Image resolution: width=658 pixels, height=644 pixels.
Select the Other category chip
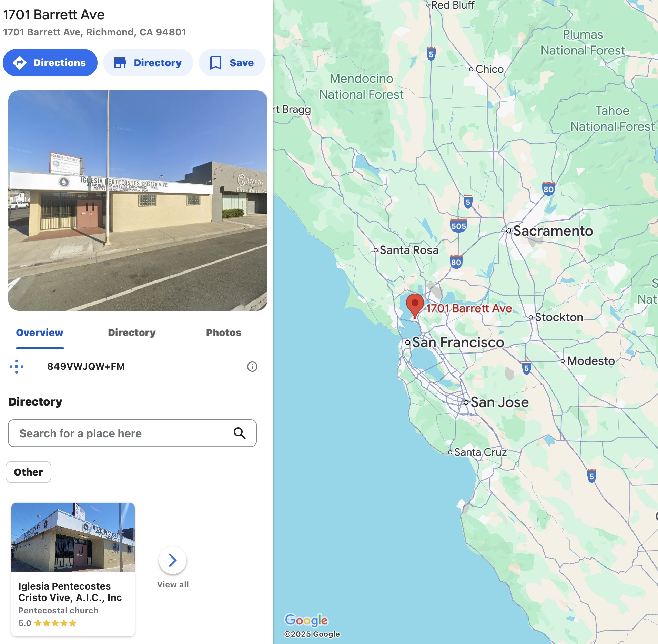28,472
